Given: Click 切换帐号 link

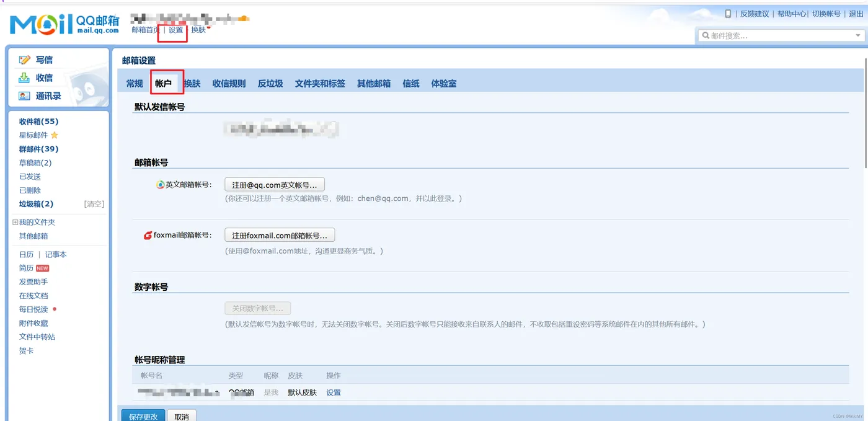Looking at the screenshot, I should (x=826, y=14).
